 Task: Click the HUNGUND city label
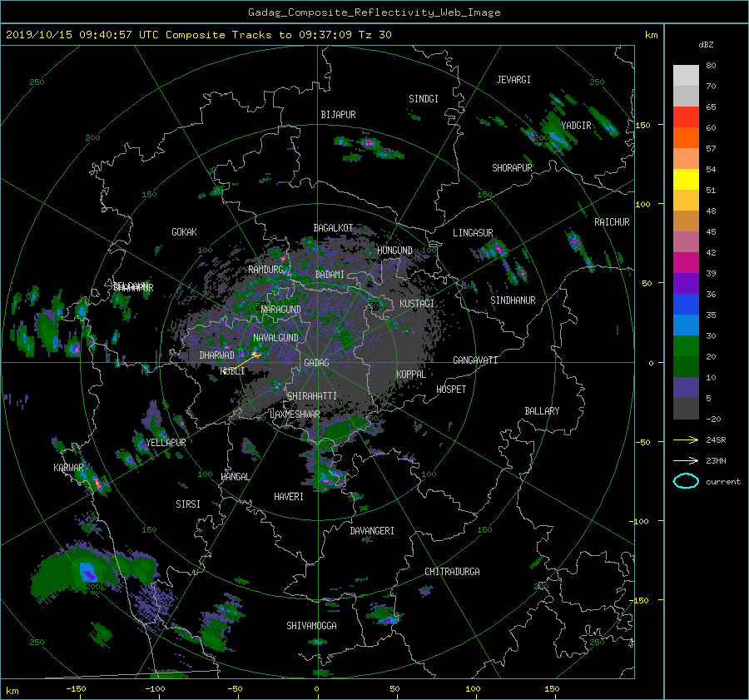click(x=394, y=251)
